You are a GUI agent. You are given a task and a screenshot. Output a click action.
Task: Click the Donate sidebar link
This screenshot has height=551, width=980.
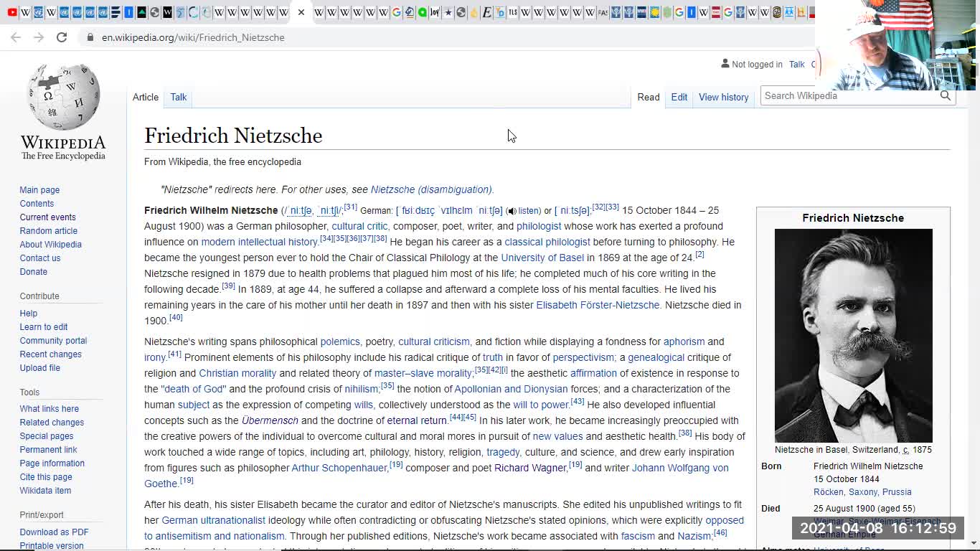(x=34, y=272)
